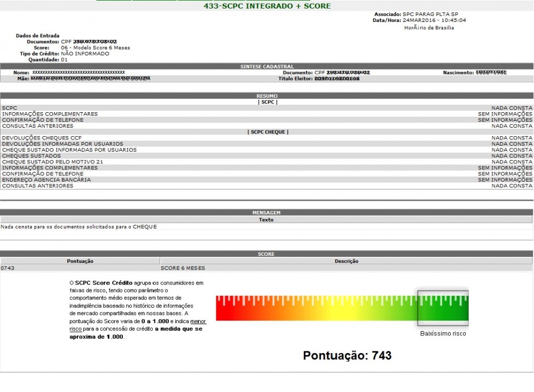Click the '| SCPC CHEQUE |' subsection label
Screen dimensions: 534x392
pos(268,132)
